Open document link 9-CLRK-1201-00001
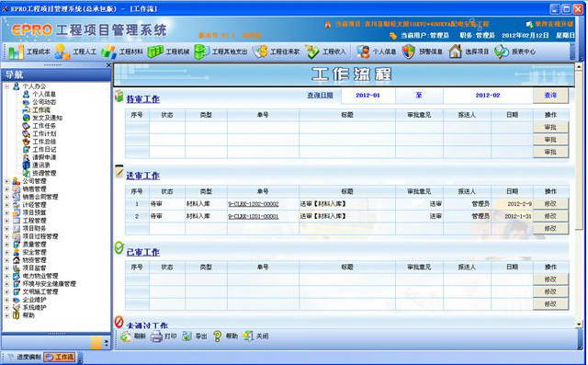The image size is (588, 365). point(254,216)
